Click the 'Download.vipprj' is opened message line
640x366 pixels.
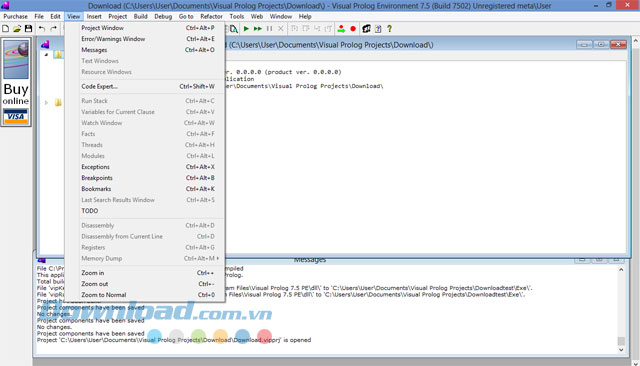pos(174,340)
